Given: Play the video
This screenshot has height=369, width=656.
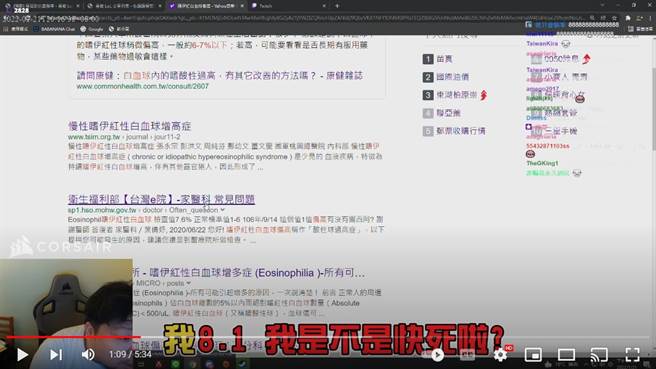Looking at the screenshot, I should pyautogui.click(x=22, y=355).
